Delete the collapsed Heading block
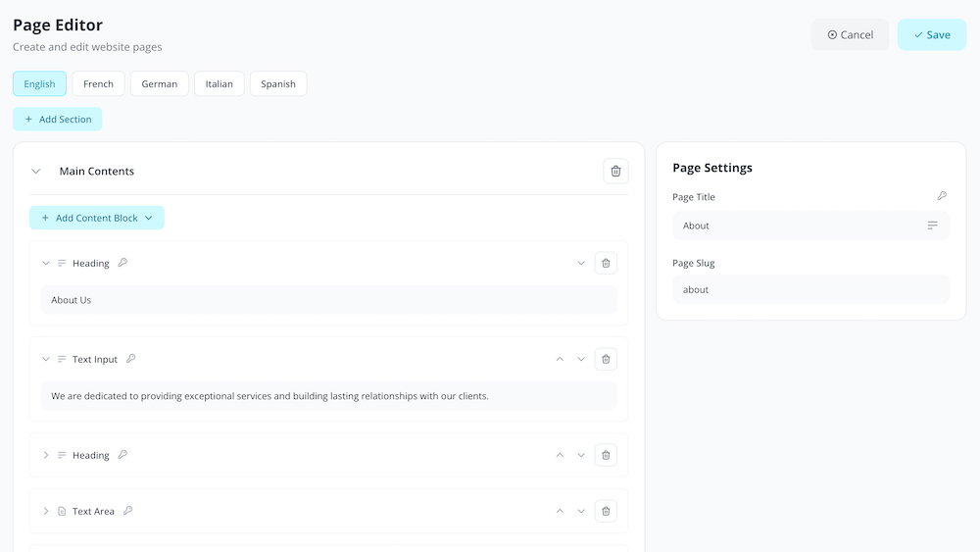 [x=606, y=455]
